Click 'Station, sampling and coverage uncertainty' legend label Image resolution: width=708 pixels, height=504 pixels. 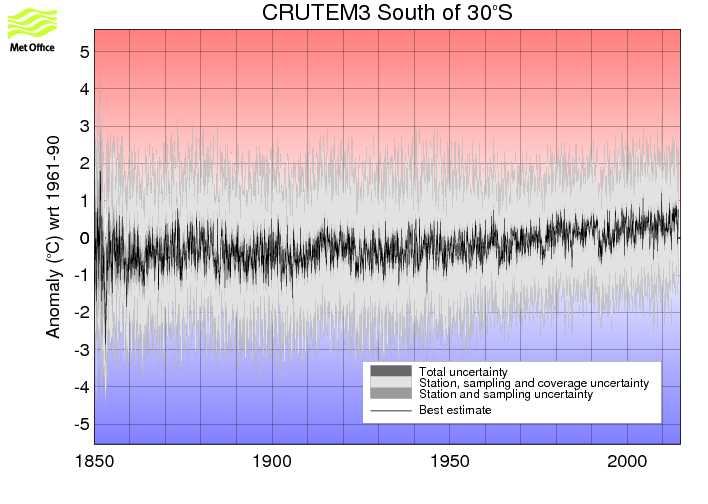[534, 383]
